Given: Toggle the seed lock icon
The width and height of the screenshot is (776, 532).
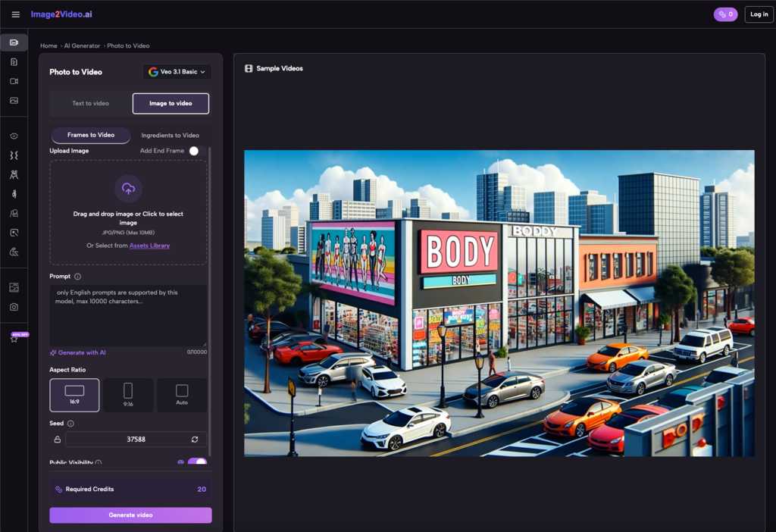Looking at the screenshot, I should (58, 439).
